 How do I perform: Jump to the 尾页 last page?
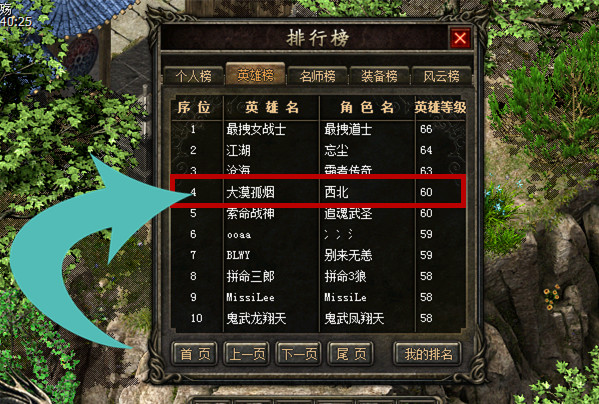[351, 354]
